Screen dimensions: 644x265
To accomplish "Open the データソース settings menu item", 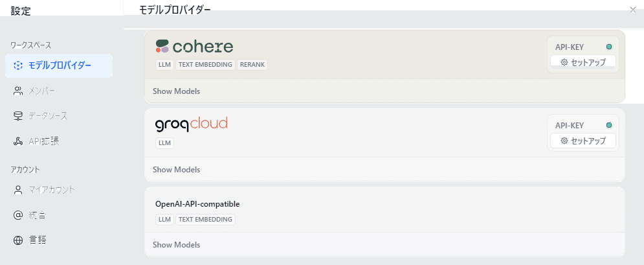I will pos(47,116).
